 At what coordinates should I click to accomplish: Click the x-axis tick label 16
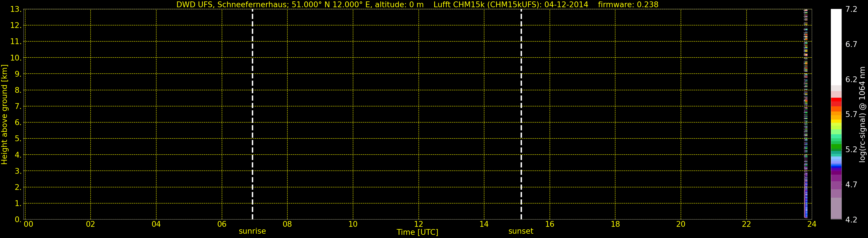click(550, 224)
